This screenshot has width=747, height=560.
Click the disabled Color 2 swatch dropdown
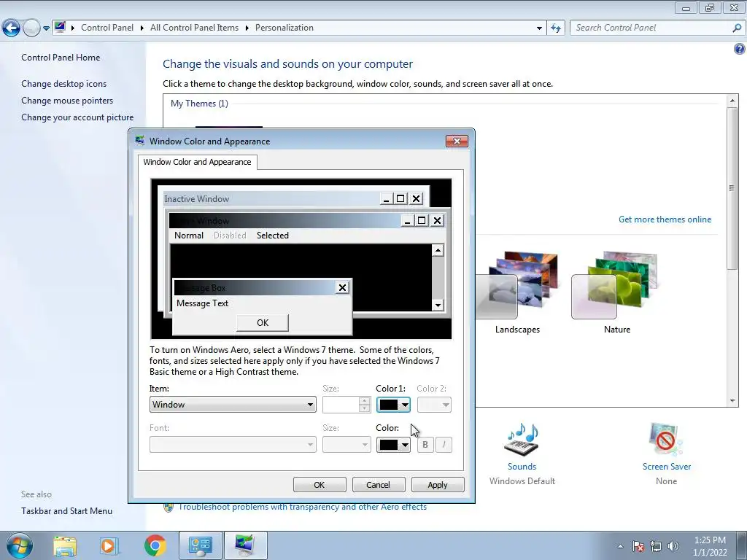tap(434, 405)
